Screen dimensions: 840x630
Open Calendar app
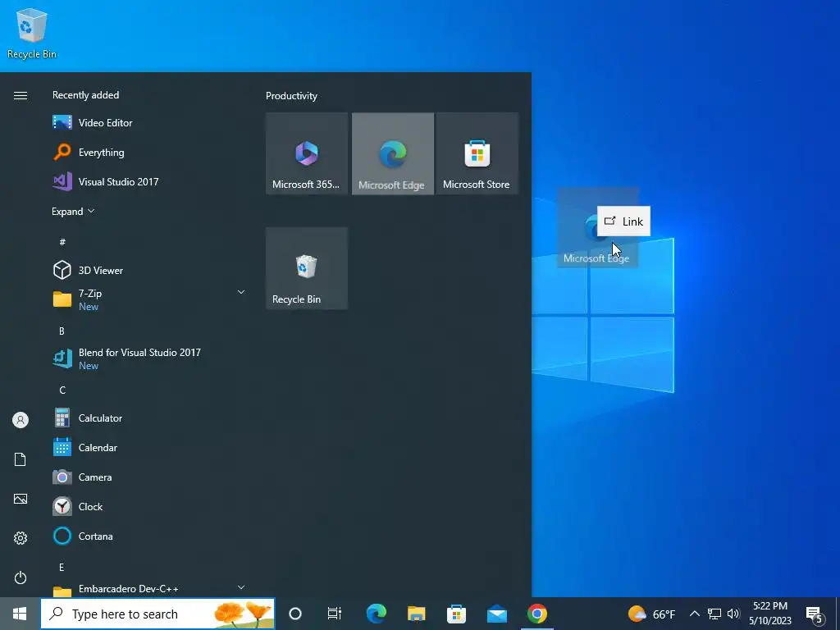(x=149, y=447)
